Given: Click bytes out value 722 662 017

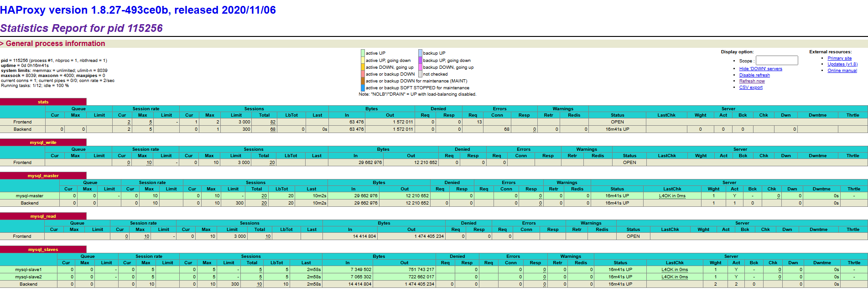Looking at the screenshot, I should pyautogui.click(x=421, y=277).
